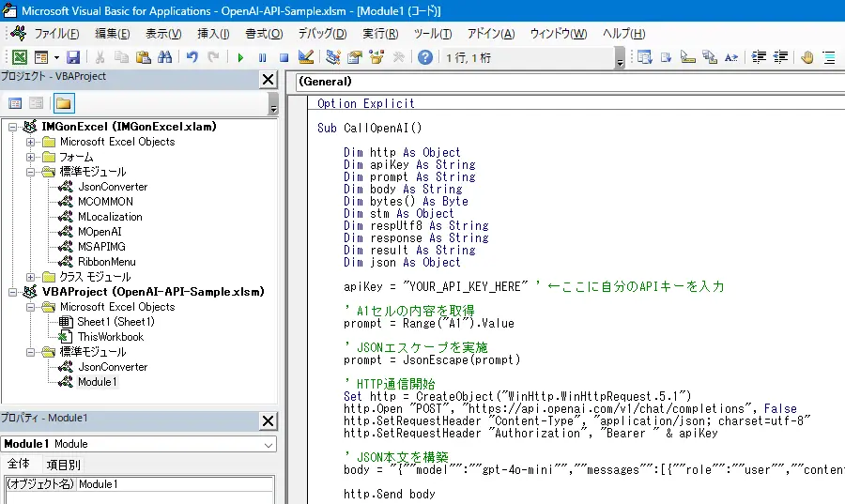Screen dimensions: 845x504
Task: Click the View Microsoft Excel icon
Action: 19,57
